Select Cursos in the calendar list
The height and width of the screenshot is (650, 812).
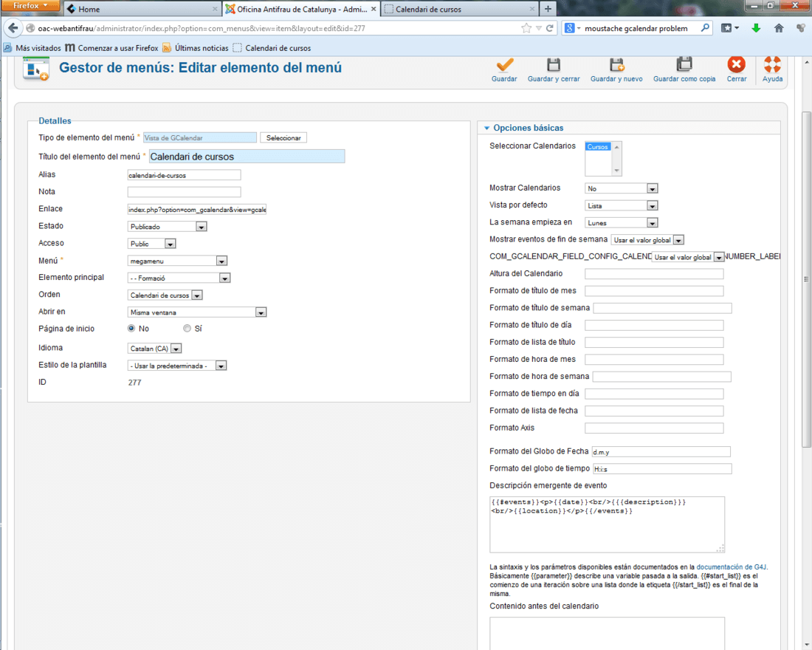pyautogui.click(x=598, y=147)
